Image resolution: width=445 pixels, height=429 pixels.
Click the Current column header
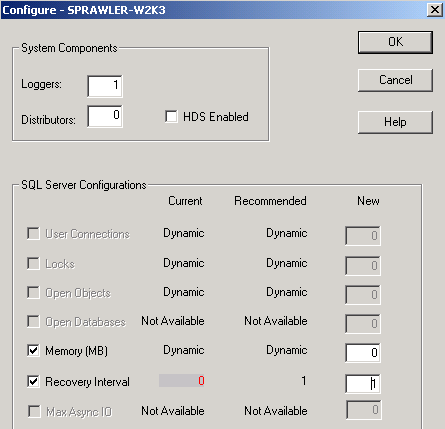185,201
